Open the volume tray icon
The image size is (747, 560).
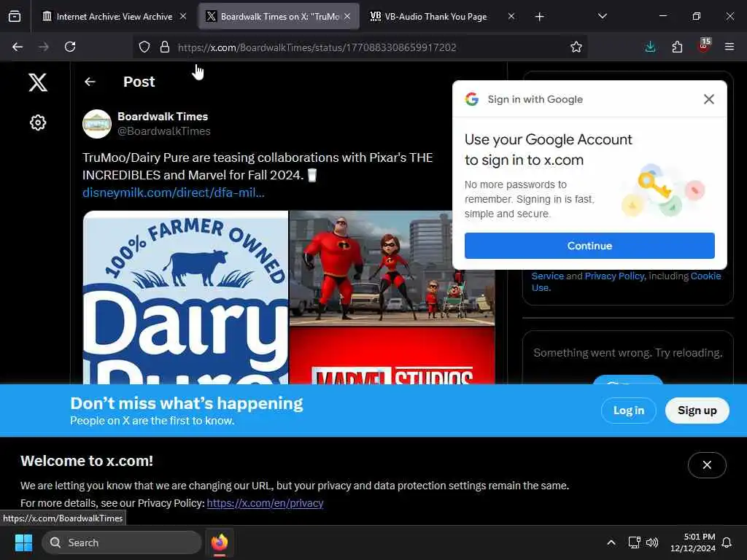point(652,542)
